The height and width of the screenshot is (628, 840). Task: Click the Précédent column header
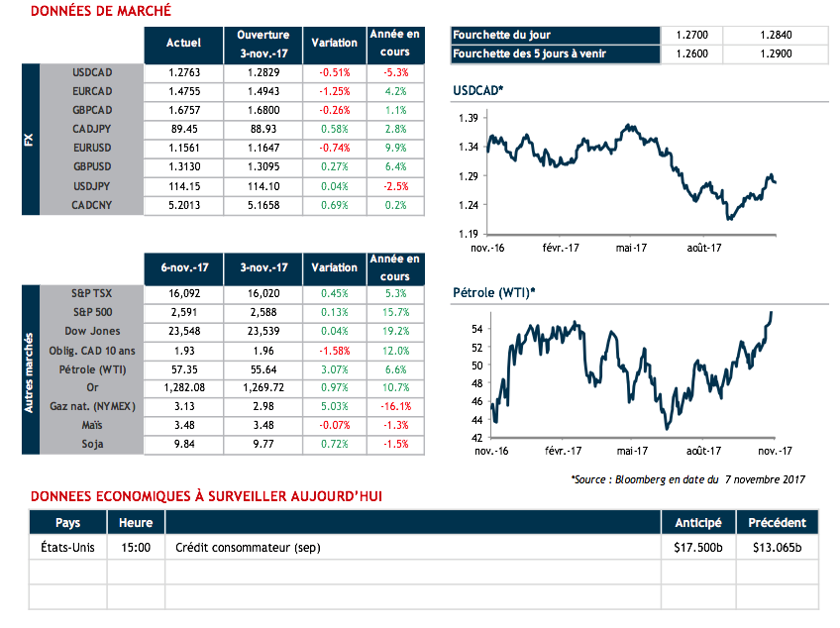[777, 523]
